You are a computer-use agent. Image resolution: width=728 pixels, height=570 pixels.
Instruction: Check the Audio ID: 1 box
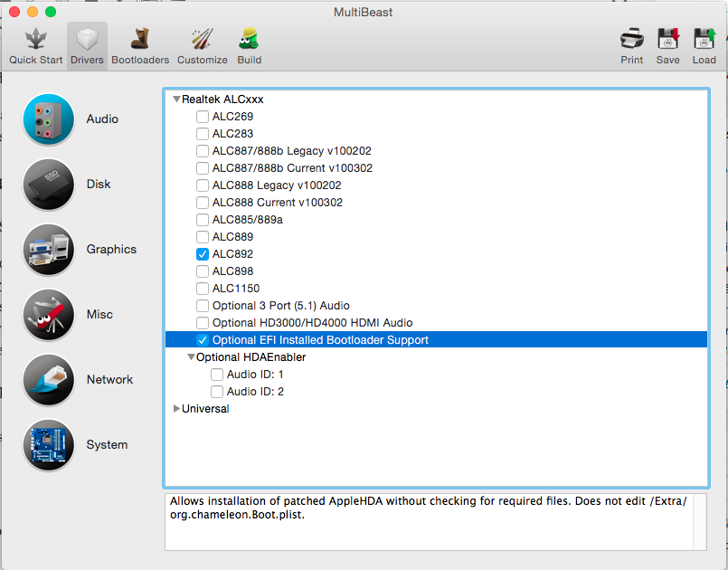[217, 375]
